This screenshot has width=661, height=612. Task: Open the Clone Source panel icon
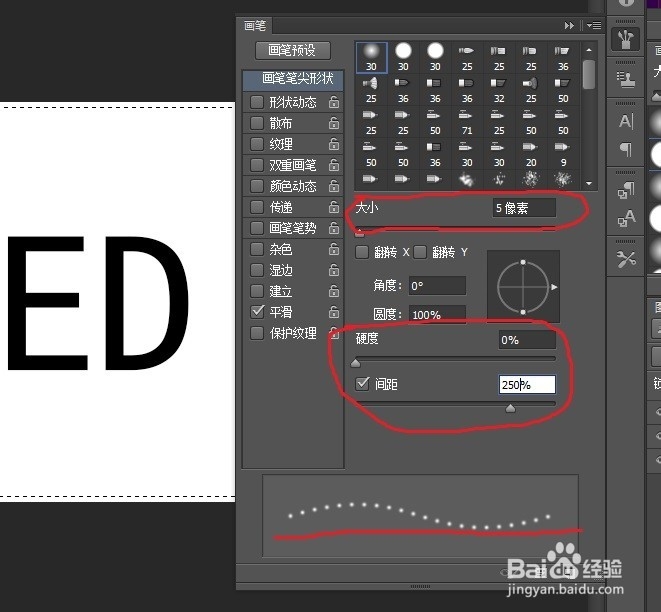[x=626, y=80]
